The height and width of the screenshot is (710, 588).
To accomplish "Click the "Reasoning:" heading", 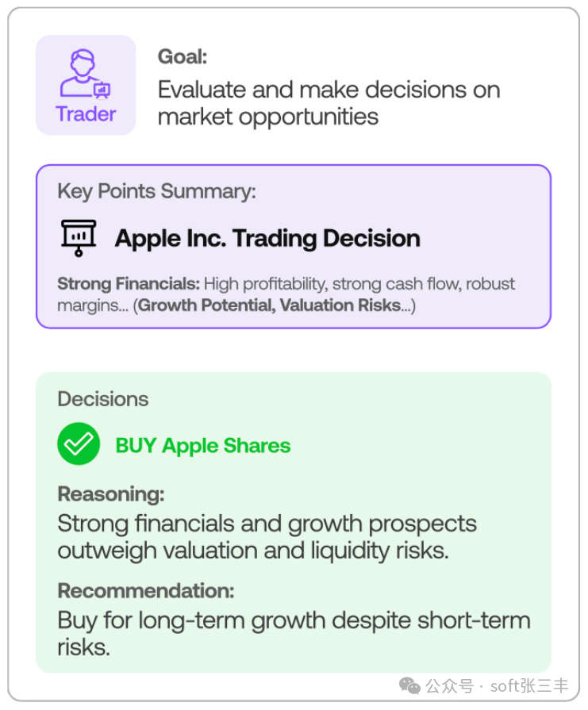I will (x=111, y=494).
